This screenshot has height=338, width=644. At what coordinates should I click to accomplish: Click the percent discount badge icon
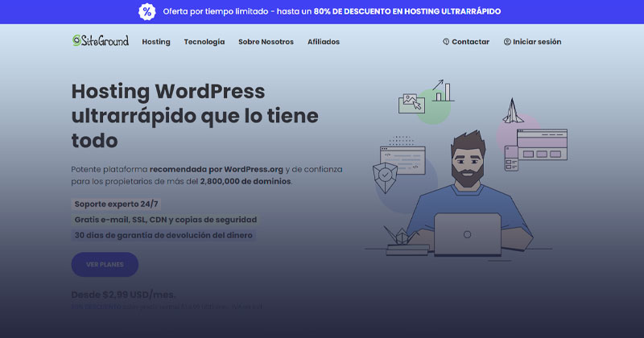147,11
